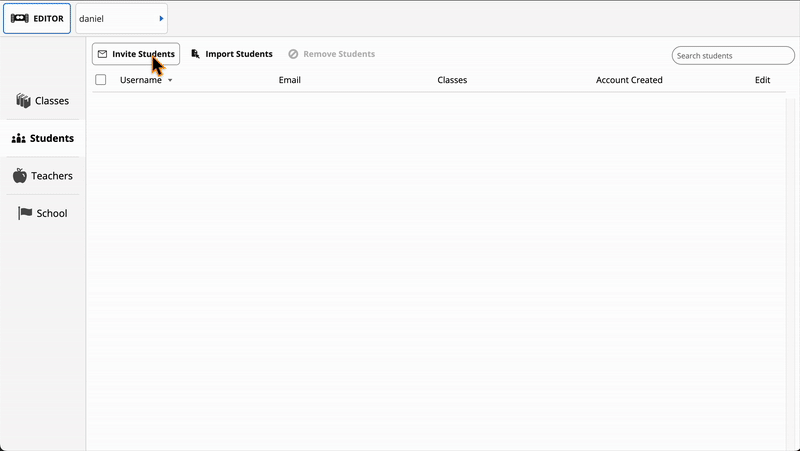Sort by the Account Created column
The height and width of the screenshot is (451, 800).
629,80
